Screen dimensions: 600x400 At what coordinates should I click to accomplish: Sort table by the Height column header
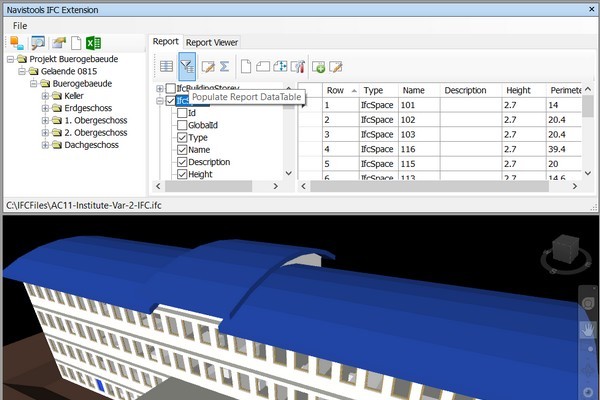point(518,90)
